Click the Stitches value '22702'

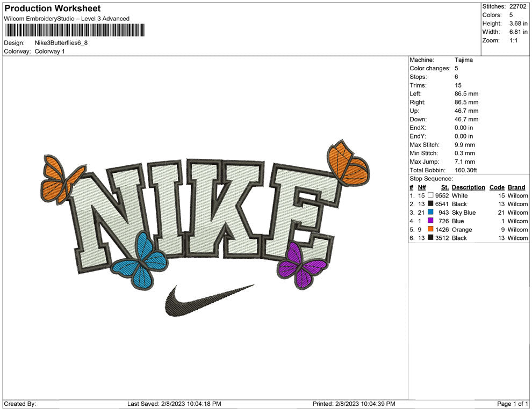click(x=517, y=6)
